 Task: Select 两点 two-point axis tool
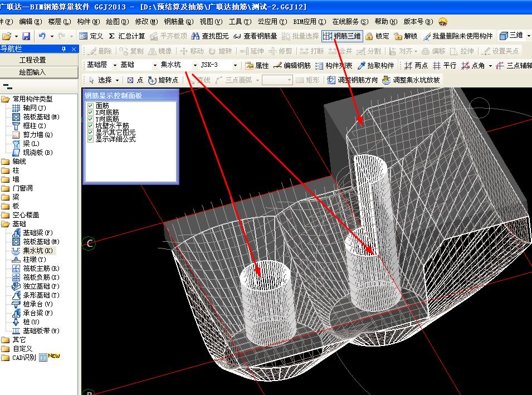click(416, 66)
